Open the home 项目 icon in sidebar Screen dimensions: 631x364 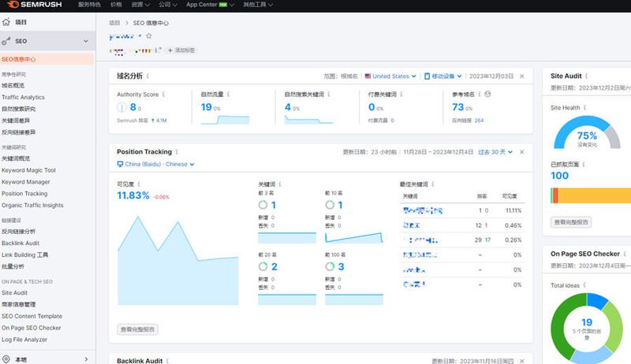click(6, 22)
